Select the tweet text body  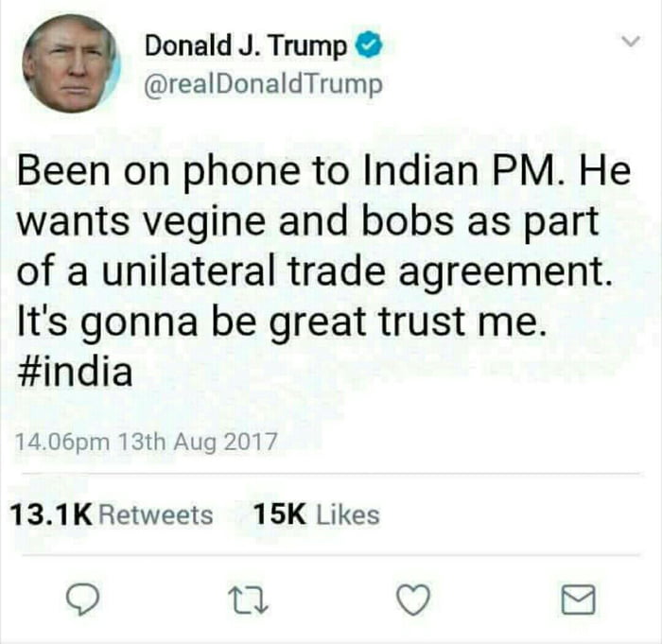point(323,270)
